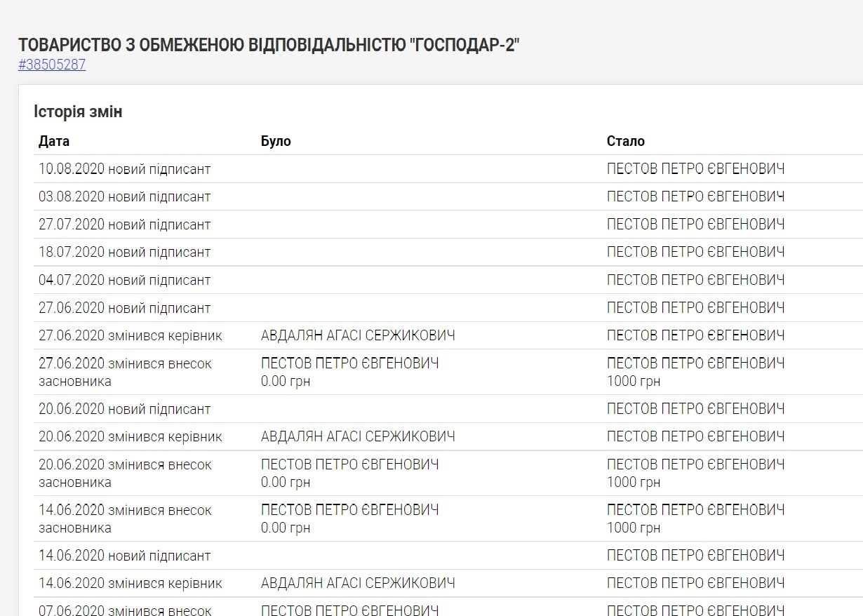This screenshot has width=863, height=616.
Task: Select the '27.06.2020 змінився внесок засновника' date cell
Action: (125, 373)
